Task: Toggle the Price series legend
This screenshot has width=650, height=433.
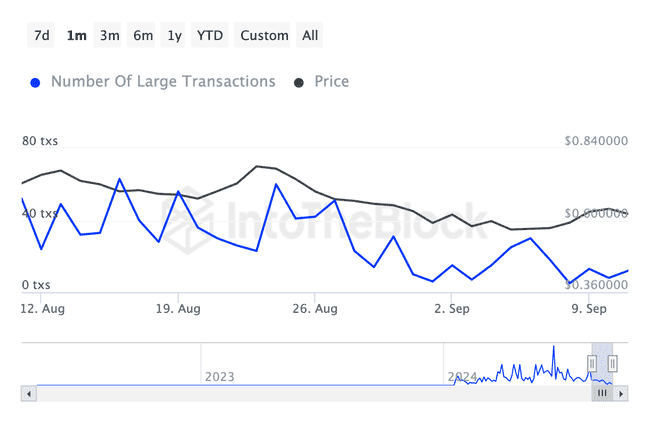Action: tap(330, 82)
